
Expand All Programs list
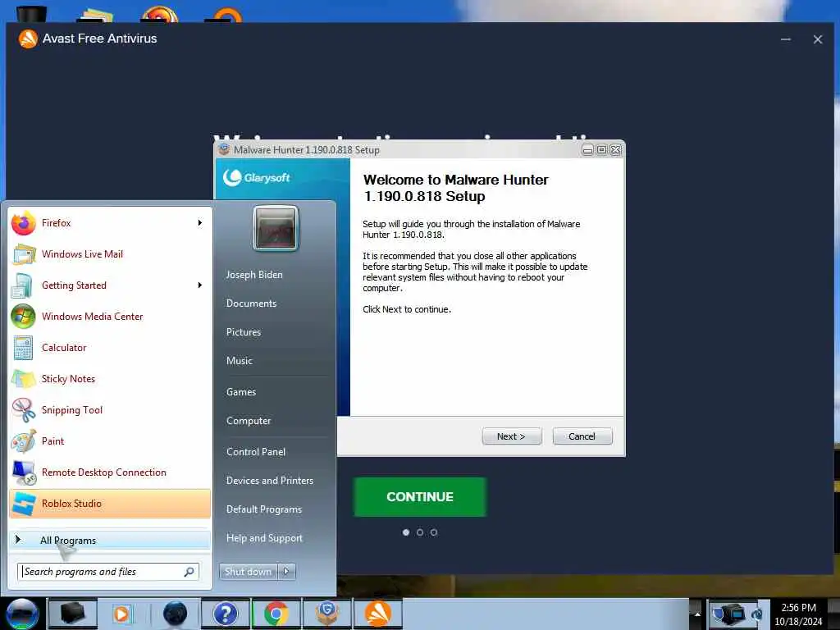pyautogui.click(x=110, y=541)
